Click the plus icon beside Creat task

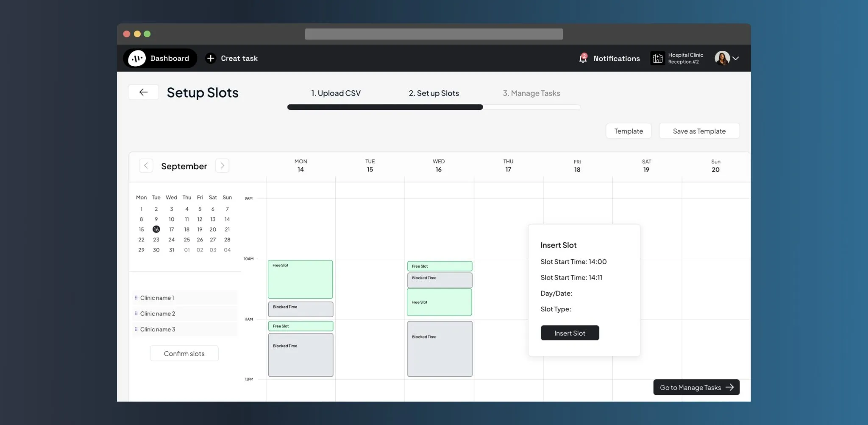click(x=211, y=58)
